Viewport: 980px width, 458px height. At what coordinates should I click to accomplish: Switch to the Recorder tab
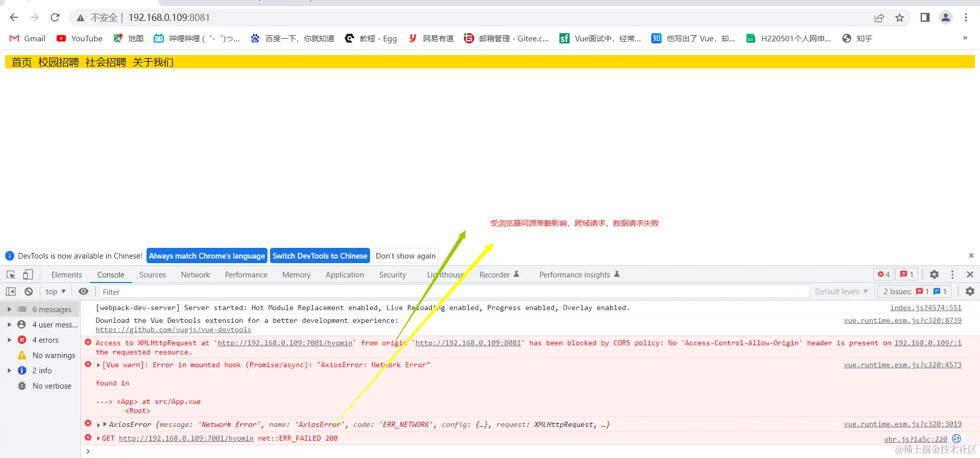pyautogui.click(x=499, y=274)
